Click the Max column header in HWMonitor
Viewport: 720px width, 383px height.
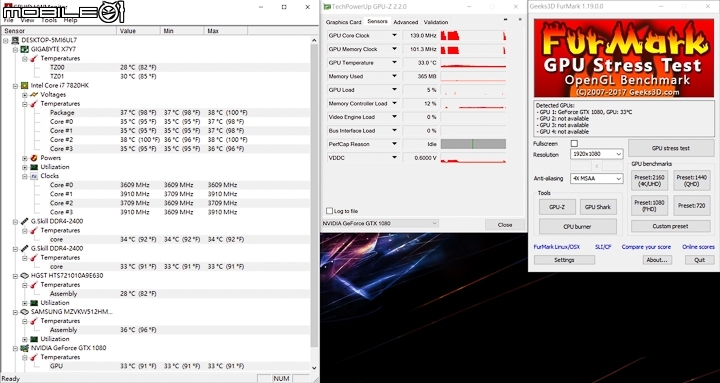coord(225,31)
